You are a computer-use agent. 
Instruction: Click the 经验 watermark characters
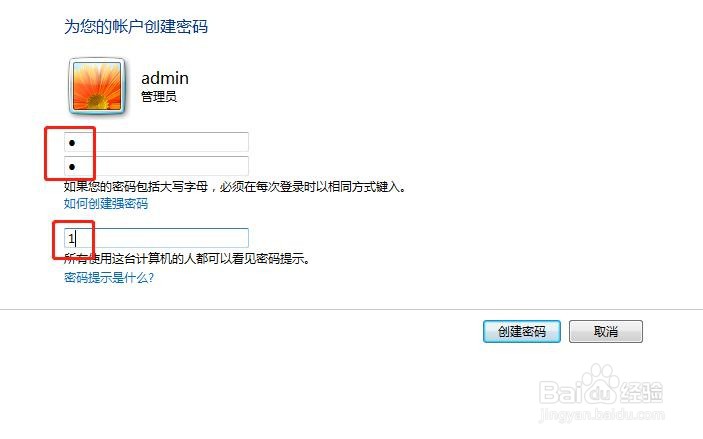click(641, 392)
